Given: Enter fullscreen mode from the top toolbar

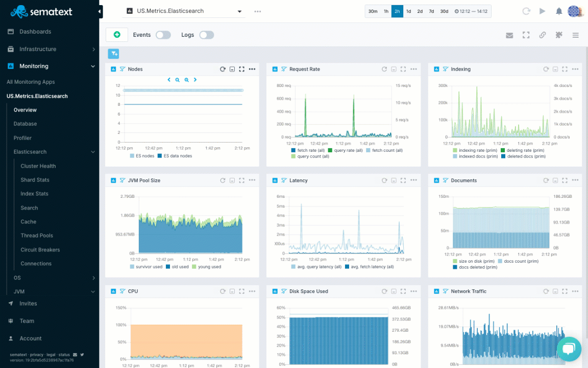Looking at the screenshot, I should [x=526, y=35].
